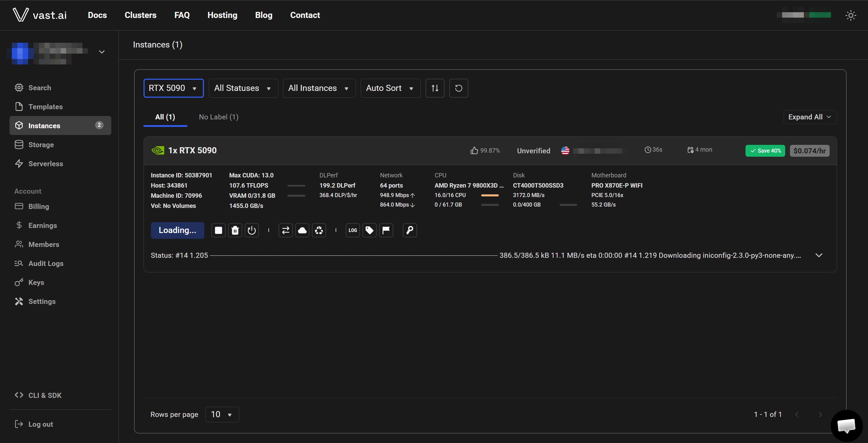
Task: Add a label with the tag icon
Action: coord(369,230)
